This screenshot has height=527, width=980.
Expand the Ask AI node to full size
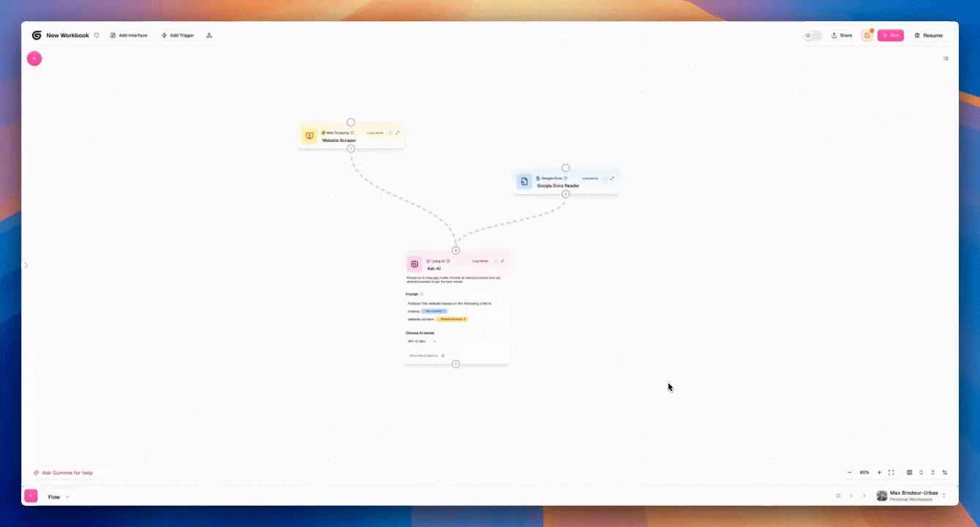502,261
